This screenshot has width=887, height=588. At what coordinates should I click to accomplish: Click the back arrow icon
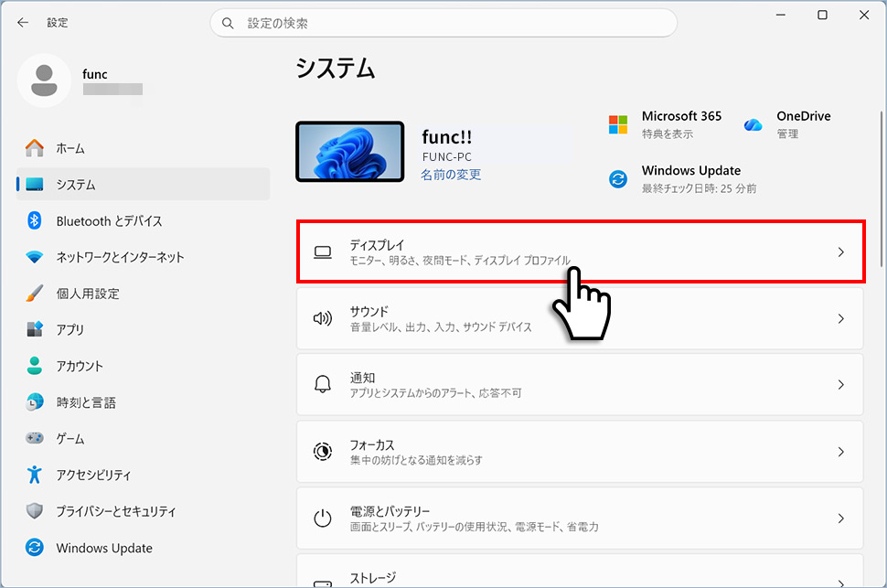(x=23, y=23)
